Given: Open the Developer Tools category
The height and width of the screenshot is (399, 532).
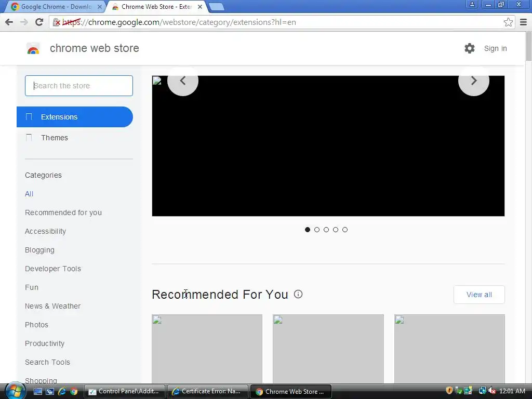Looking at the screenshot, I should (x=53, y=269).
